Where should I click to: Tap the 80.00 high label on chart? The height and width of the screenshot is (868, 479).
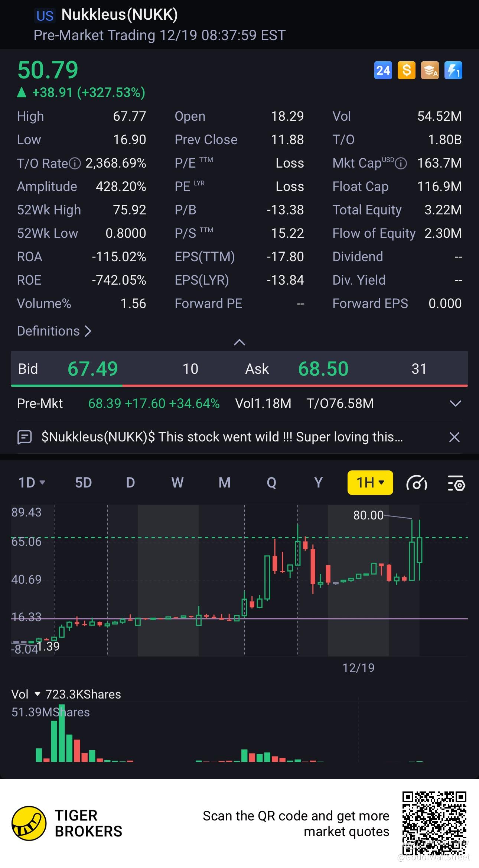click(368, 515)
